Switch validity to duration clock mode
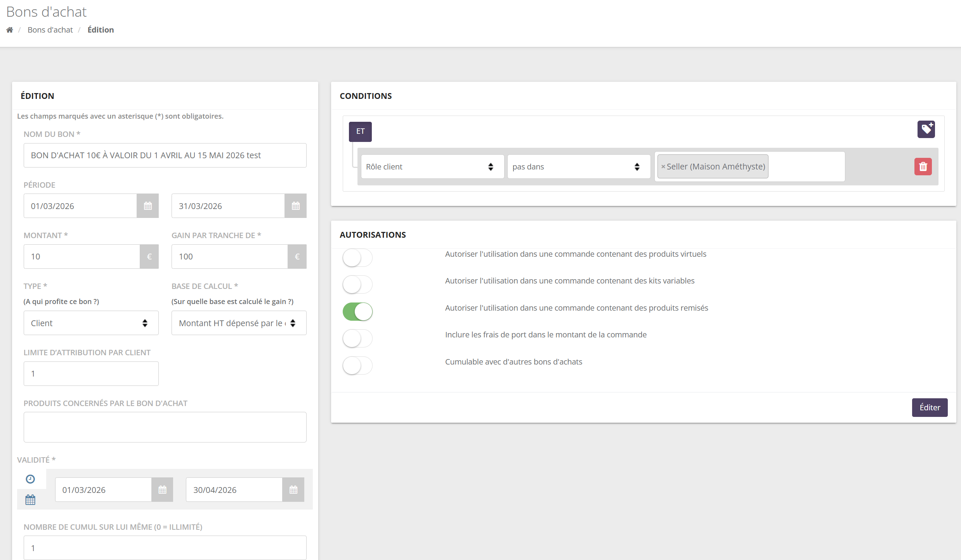The width and height of the screenshot is (961, 560). point(30,479)
